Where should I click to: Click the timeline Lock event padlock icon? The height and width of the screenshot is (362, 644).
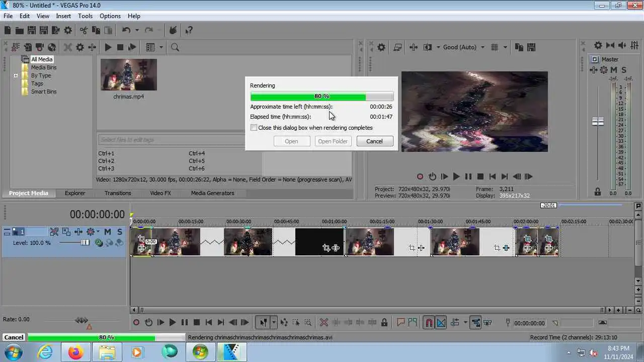click(384, 323)
